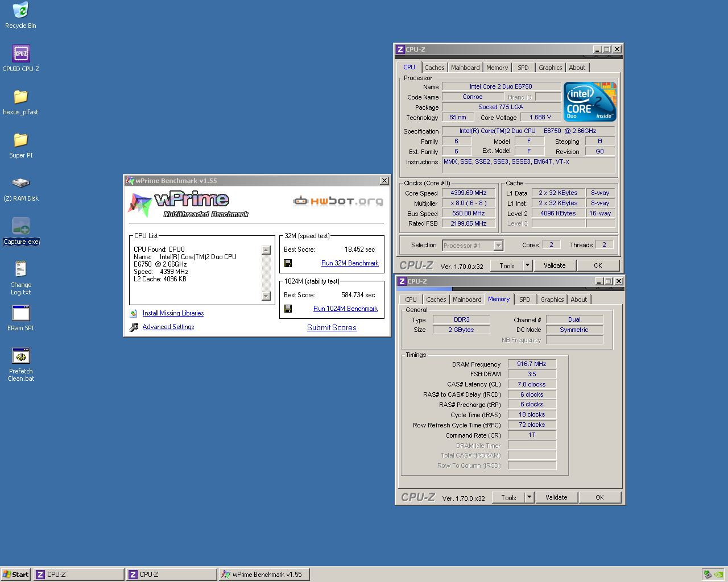
Task: Click the first system tray icon
Action: 708,574
